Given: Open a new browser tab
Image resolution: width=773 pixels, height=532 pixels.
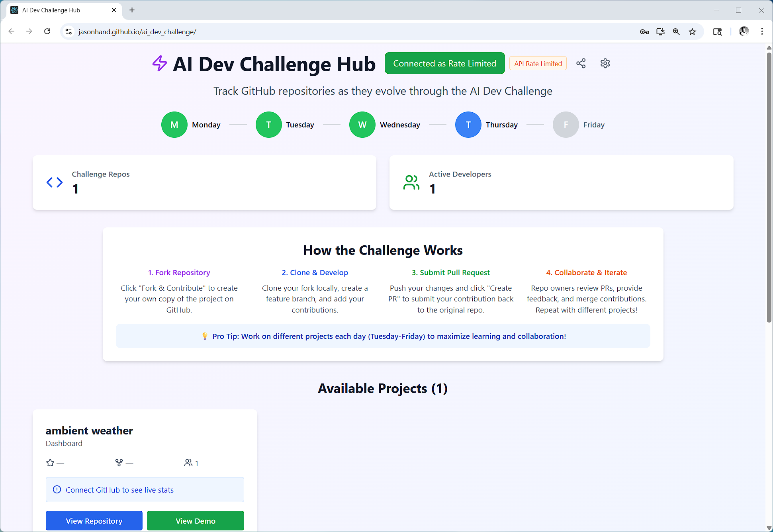Looking at the screenshot, I should coord(132,10).
